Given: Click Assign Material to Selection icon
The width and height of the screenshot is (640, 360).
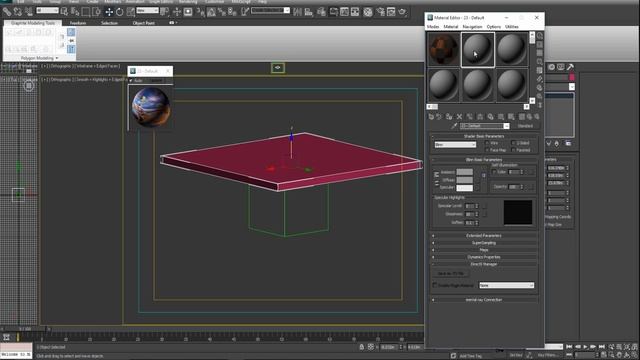Looking at the screenshot, I should coord(449,117).
